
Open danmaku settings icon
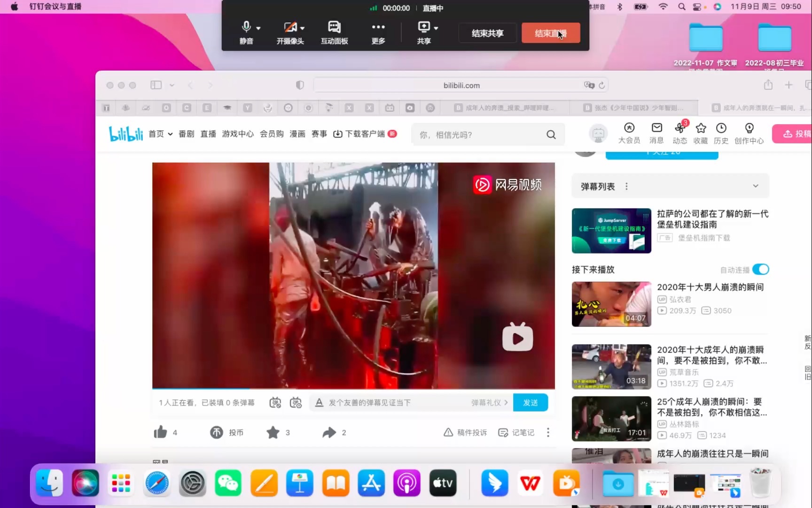(296, 403)
